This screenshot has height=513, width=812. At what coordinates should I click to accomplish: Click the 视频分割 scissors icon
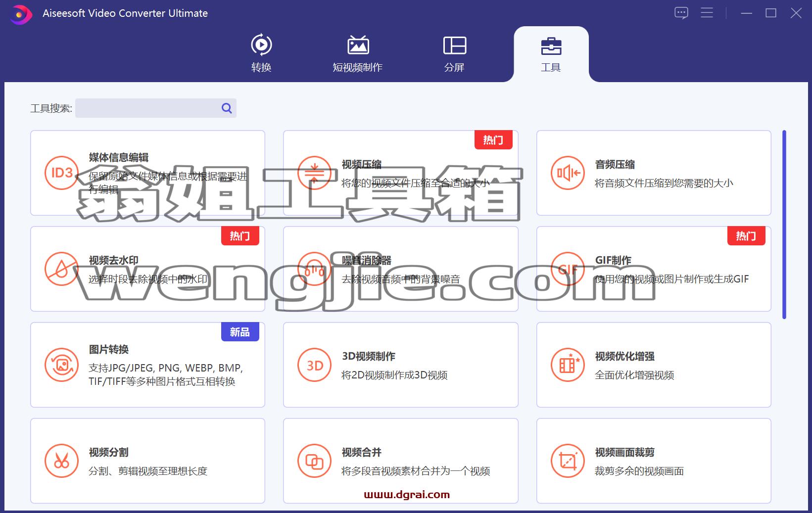tap(62, 461)
